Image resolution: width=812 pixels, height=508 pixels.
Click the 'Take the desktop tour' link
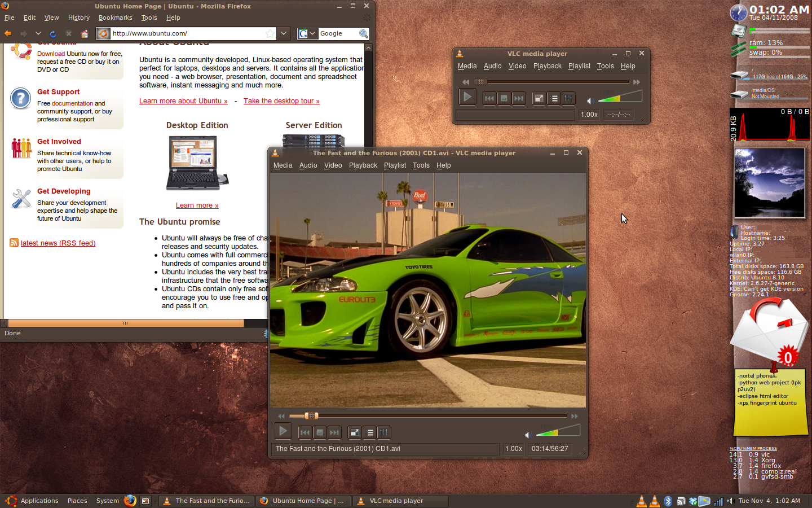281,101
